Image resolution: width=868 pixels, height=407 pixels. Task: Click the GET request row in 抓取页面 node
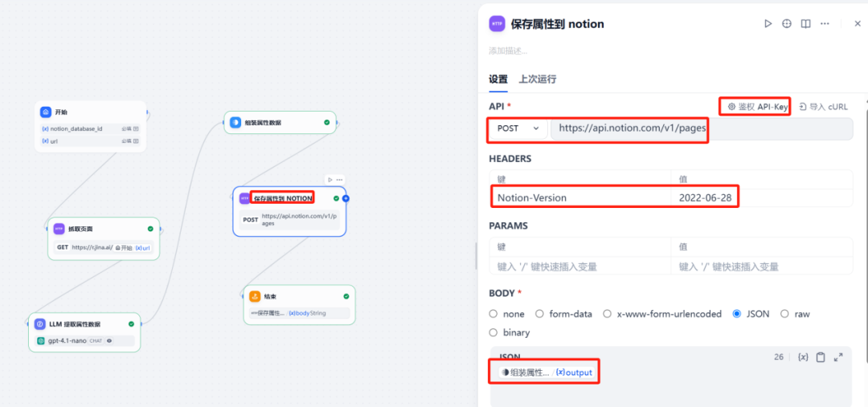pyautogui.click(x=104, y=248)
